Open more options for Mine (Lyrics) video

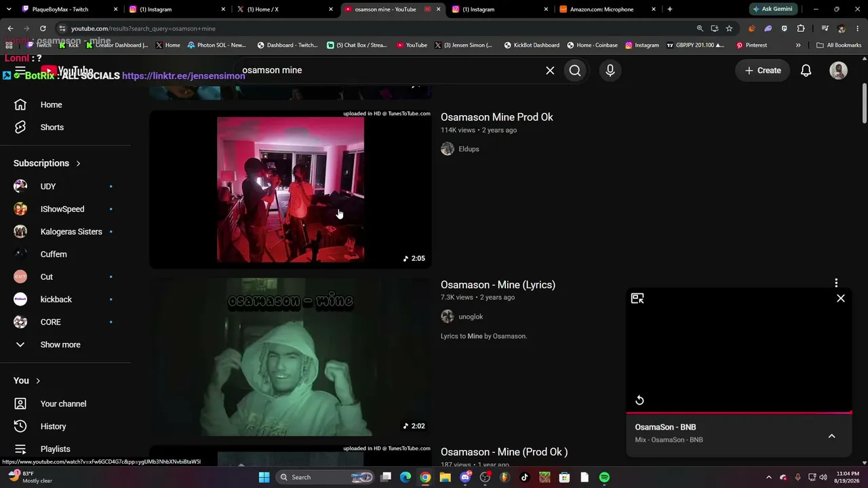836,283
